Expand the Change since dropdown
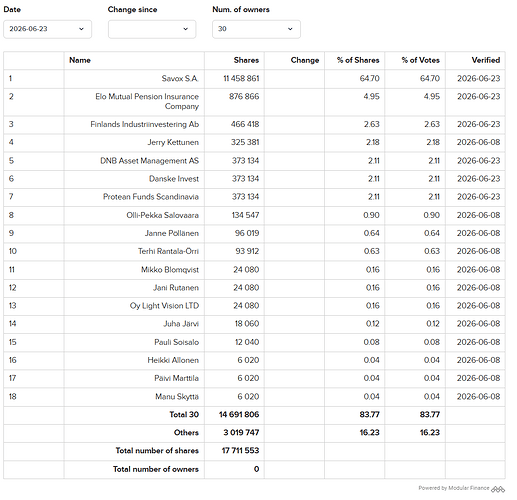The width and height of the screenshot is (517, 500). pyautogui.click(x=152, y=29)
